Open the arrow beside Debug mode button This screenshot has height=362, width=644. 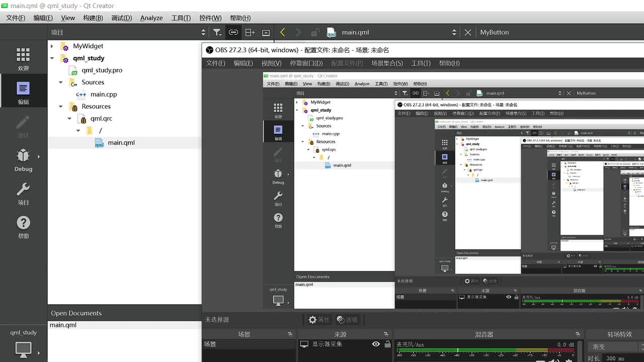pyautogui.click(x=39, y=156)
